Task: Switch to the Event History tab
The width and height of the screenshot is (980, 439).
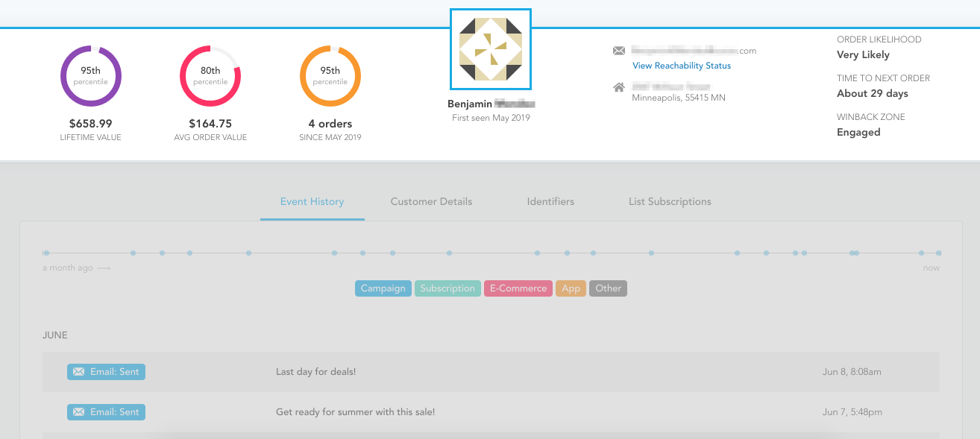Action: [312, 201]
